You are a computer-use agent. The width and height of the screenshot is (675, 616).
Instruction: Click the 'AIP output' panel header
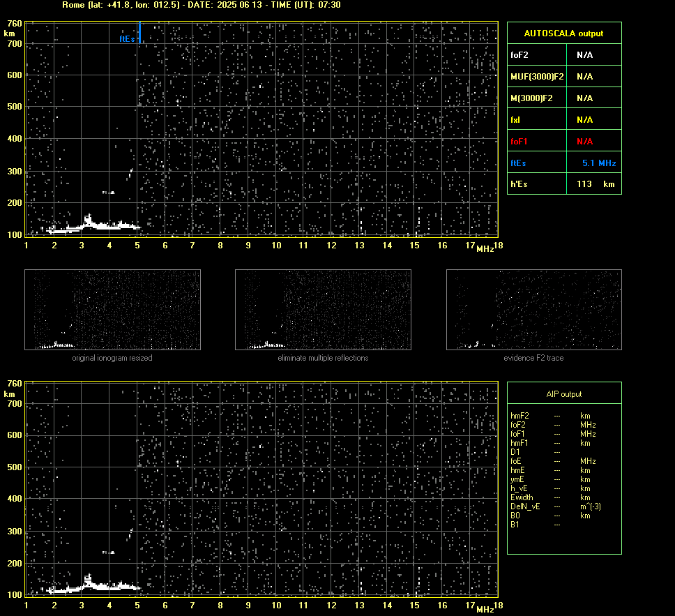[564, 394]
